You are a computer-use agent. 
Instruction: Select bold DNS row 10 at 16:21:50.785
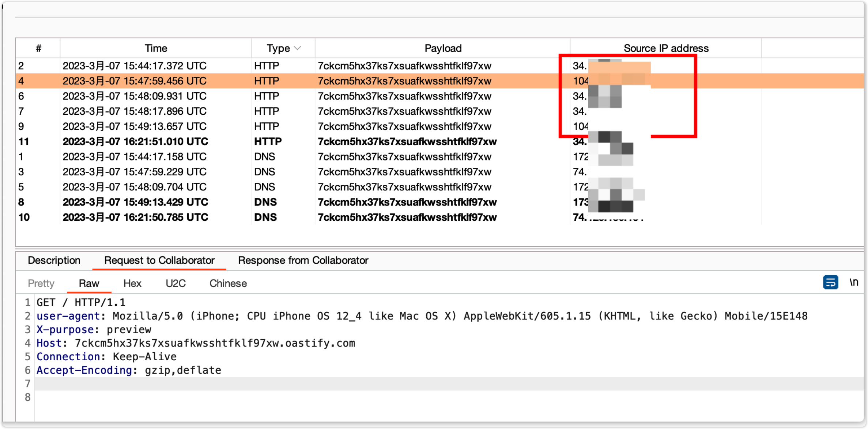[x=439, y=217]
